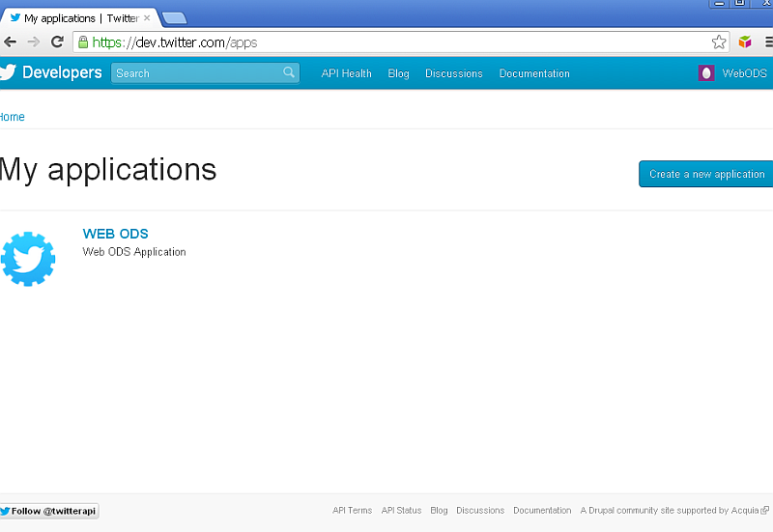Click the colorful extension icon in toolbar
773x532 pixels.
[x=745, y=42]
